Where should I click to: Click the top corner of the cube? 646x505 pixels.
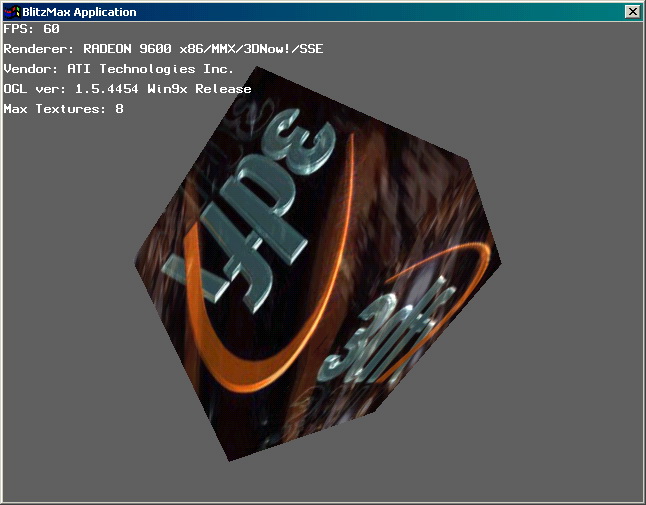point(256,68)
